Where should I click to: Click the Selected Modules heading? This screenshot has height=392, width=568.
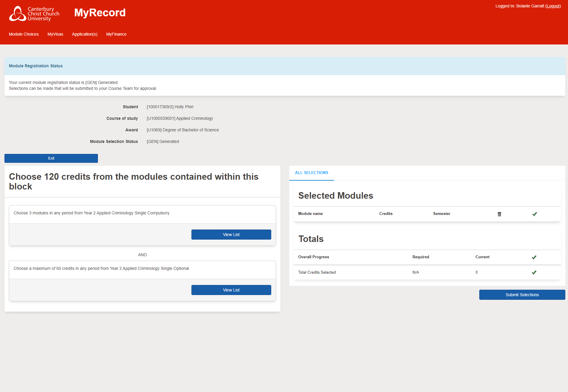click(x=336, y=196)
